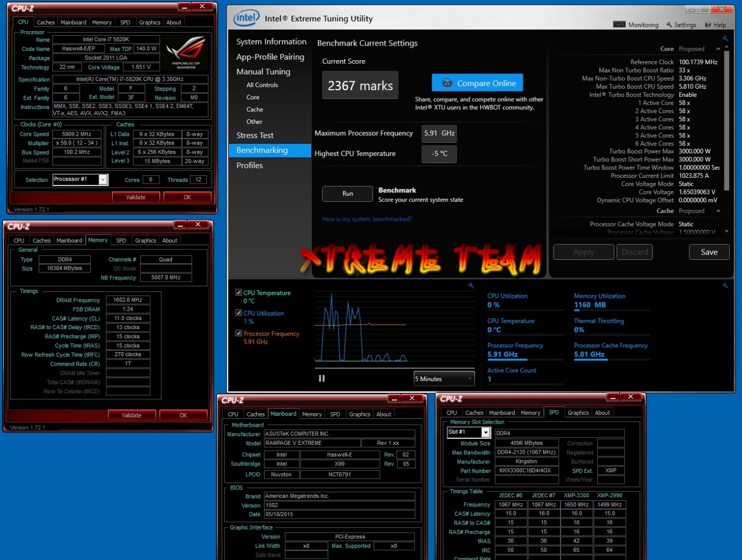Open Memory tab in CPU-Z SPD window
Screen dimensions: 742x560
click(x=530, y=413)
